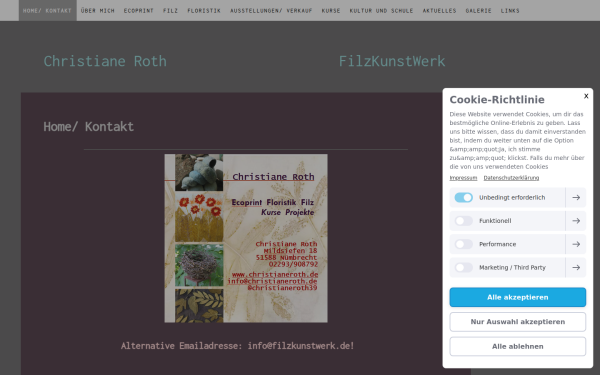Expand Unbedingt erforderlich details arrow
This screenshot has height=375, width=600.
coord(576,197)
